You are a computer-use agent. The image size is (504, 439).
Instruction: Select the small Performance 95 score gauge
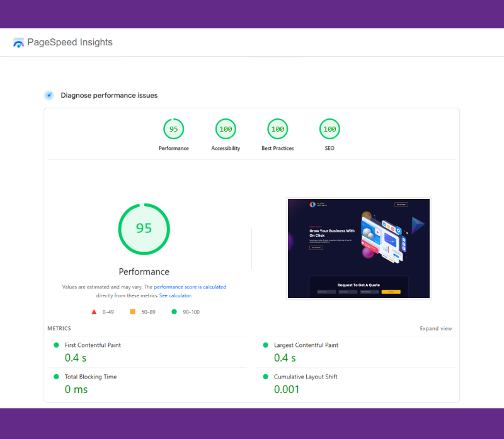point(173,129)
